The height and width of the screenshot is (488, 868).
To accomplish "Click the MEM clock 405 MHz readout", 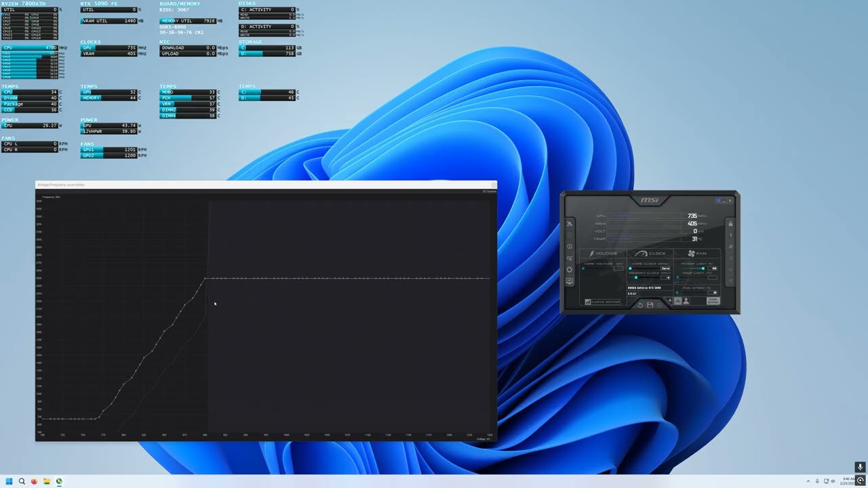I will (x=697, y=223).
